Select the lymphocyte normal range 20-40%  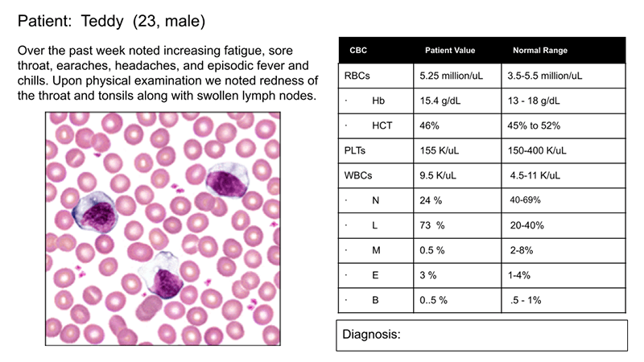[x=524, y=225]
